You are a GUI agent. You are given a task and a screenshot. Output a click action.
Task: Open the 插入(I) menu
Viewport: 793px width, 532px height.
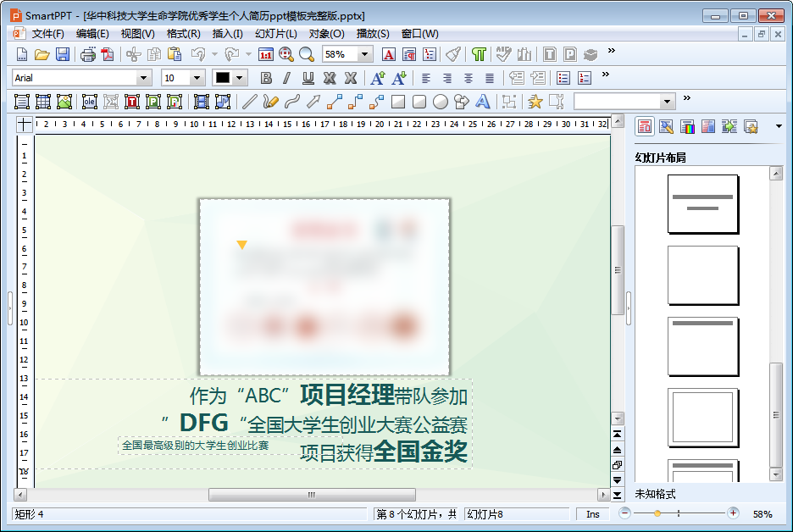point(228,34)
